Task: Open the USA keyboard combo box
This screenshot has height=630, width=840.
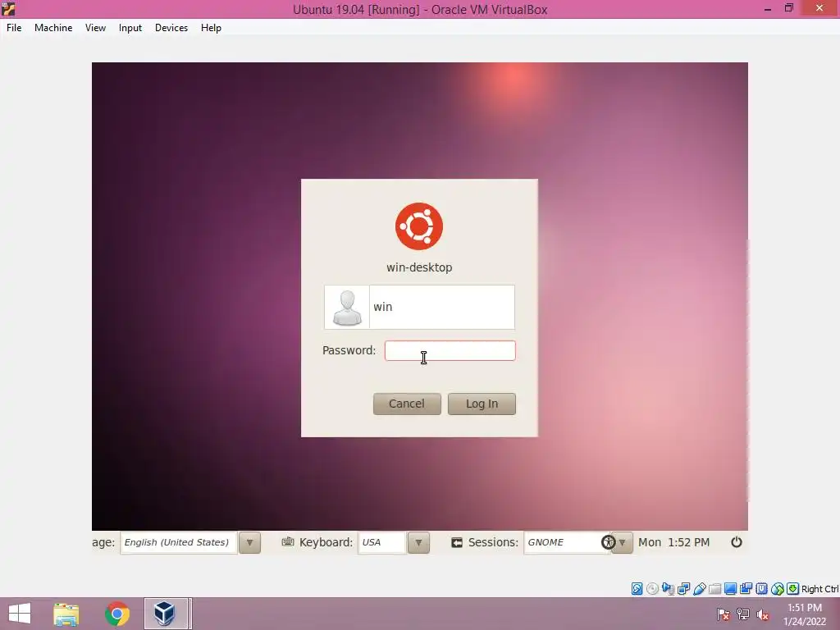Action: point(381,543)
